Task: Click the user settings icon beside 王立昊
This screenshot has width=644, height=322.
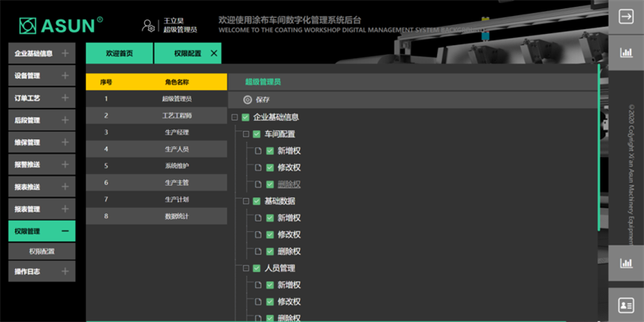Action: (148, 25)
